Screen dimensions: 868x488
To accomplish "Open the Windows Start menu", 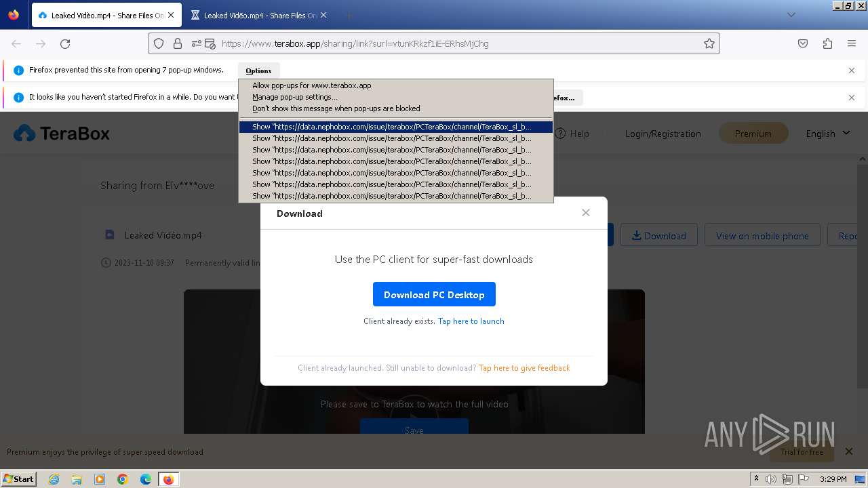I will (x=19, y=479).
